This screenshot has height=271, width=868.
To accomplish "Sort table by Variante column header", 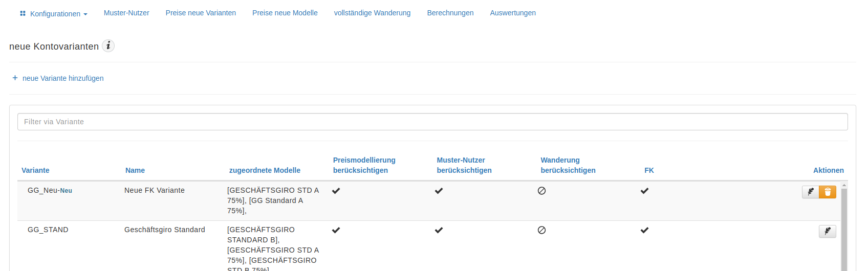I will click(35, 170).
